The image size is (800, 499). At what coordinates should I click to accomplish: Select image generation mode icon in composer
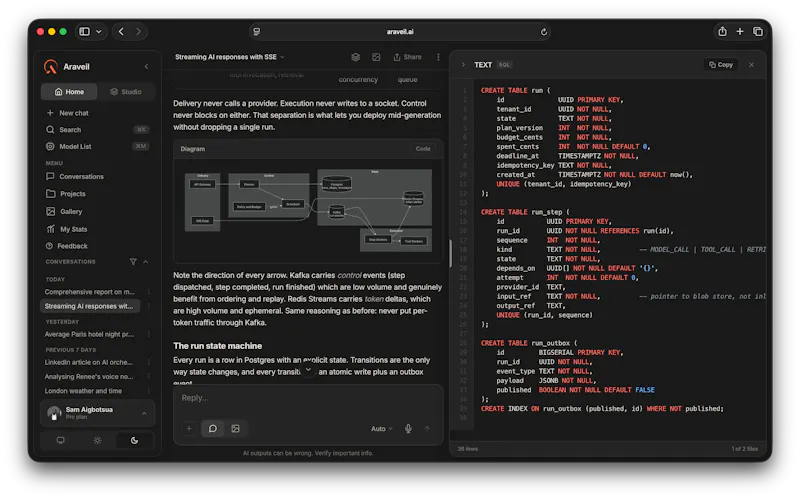click(x=235, y=429)
